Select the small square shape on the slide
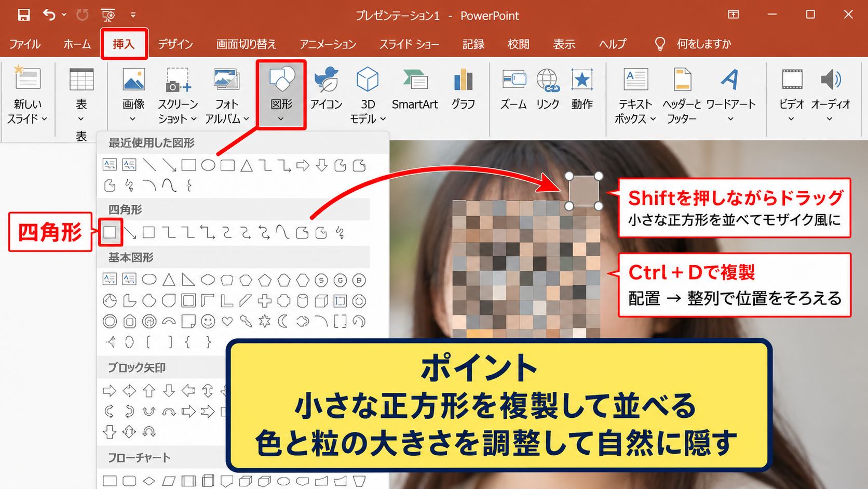The height and width of the screenshot is (489, 868). [x=584, y=191]
